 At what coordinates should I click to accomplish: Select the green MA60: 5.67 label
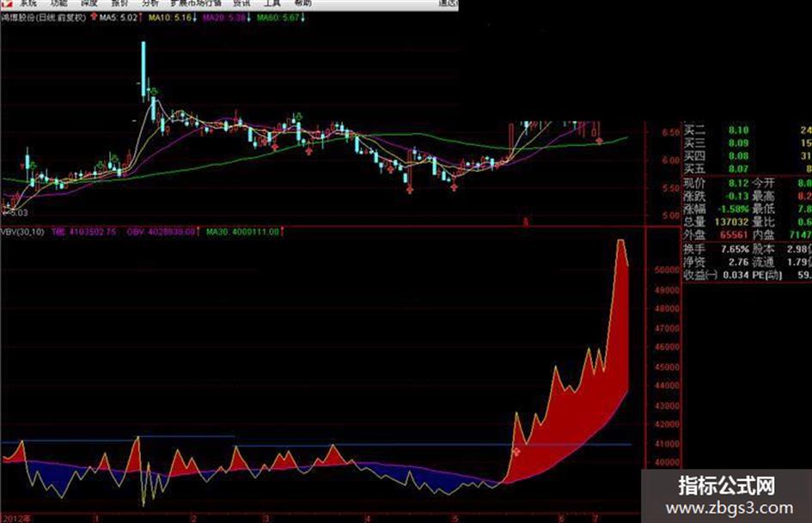click(278, 18)
